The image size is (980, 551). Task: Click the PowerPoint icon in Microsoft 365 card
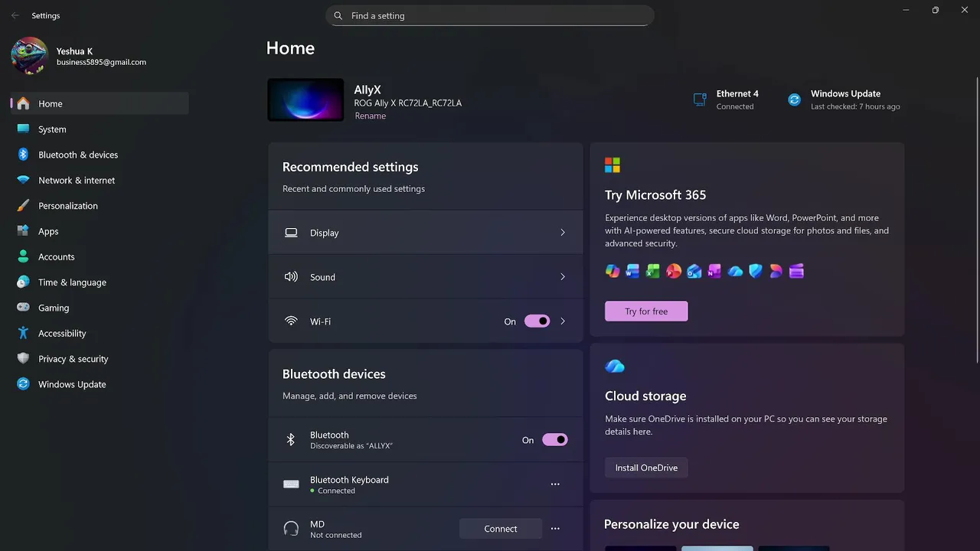click(674, 271)
